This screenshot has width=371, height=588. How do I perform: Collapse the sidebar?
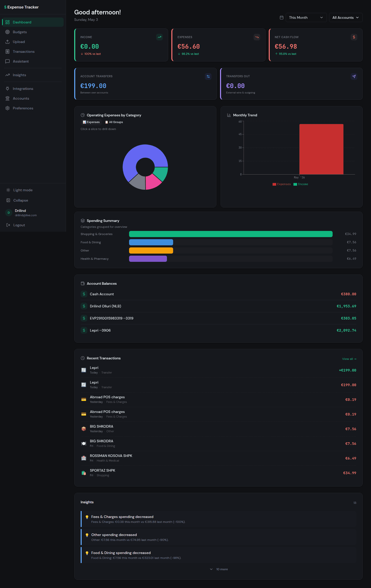click(33, 200)
